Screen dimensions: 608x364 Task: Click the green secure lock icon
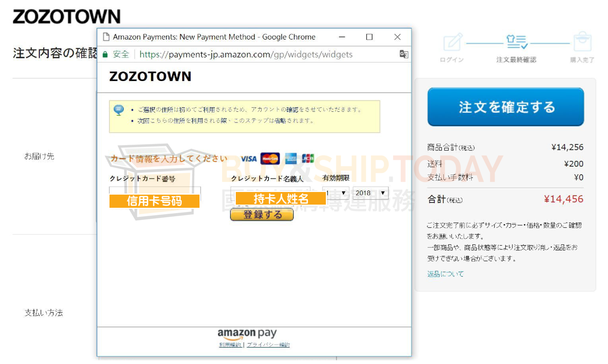(x=105, y=55)
